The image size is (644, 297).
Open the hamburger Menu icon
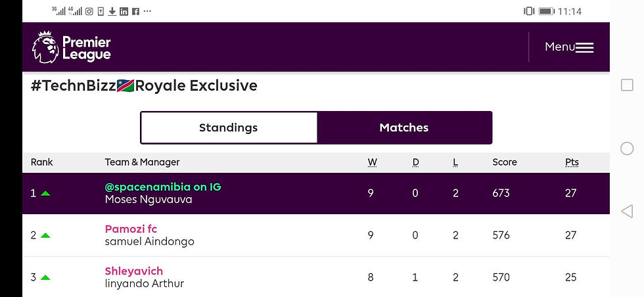click(x=584, y=47)
